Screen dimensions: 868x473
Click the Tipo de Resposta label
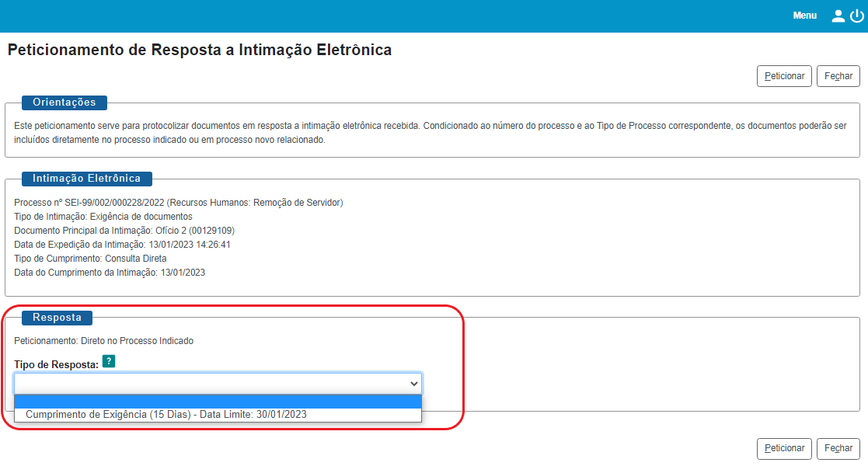pyautogui.click(x=56, y=364)
